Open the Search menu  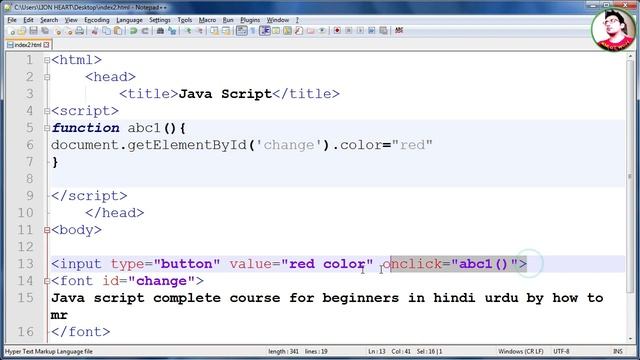point(49,20)
